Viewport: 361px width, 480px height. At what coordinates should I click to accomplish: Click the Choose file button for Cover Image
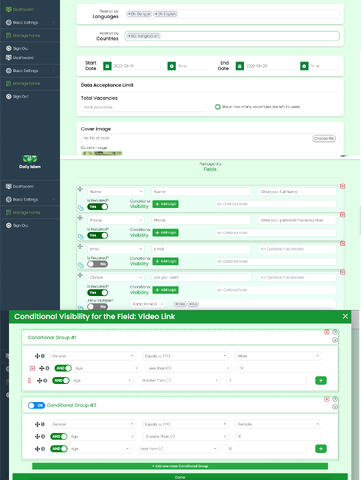pos(324,138)
